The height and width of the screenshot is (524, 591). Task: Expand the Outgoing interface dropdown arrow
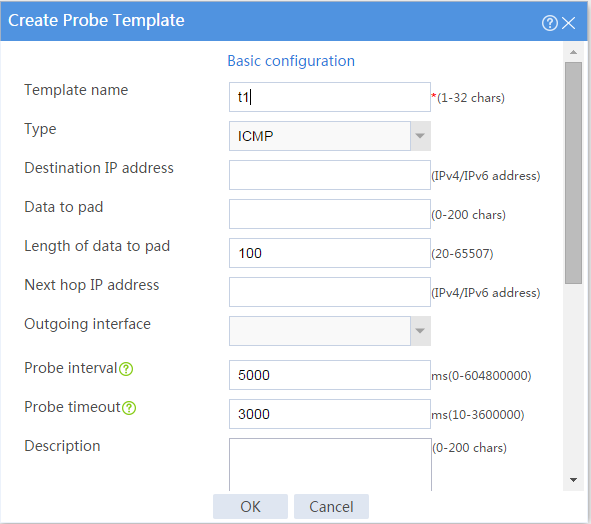[420, 331]
